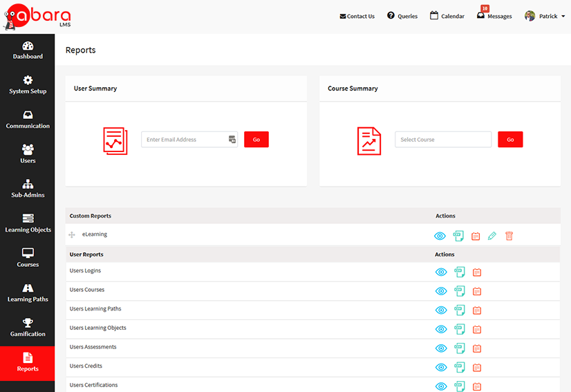Viewport: 571px width, 392px height.
Task: Schedule the Users Logins report
Action: point(477,272)
